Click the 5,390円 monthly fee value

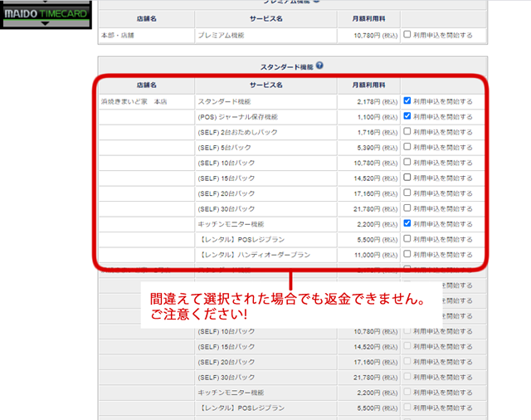click(x=377, y=148)
